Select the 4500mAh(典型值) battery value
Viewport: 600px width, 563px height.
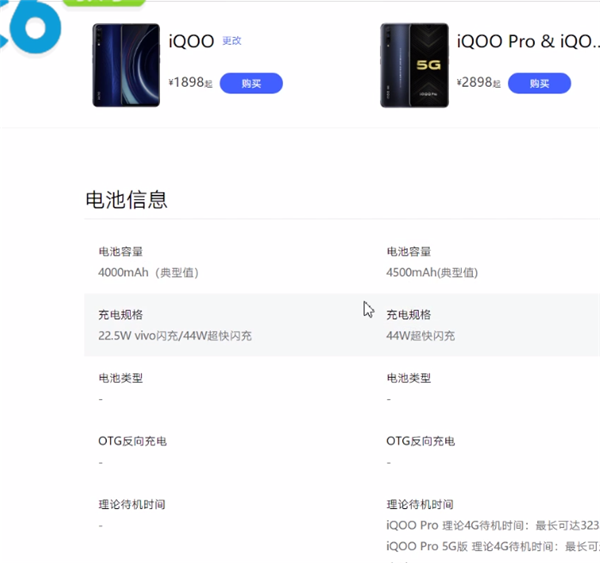click(x=432, y=273)
